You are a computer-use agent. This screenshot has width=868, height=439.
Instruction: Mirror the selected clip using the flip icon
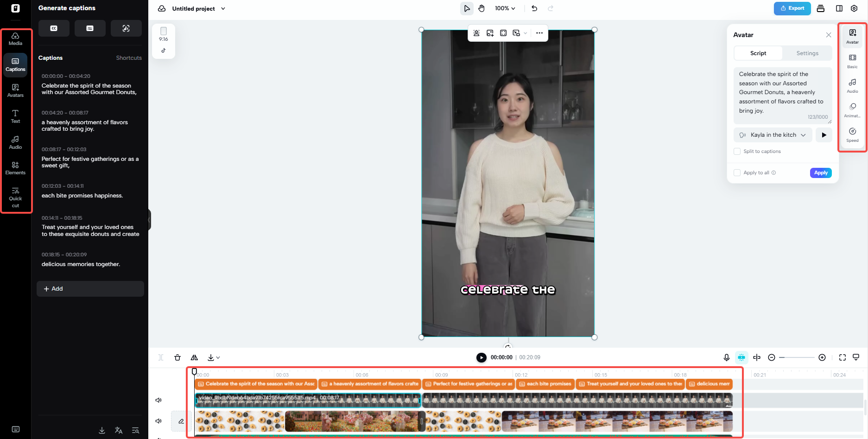click(194, 357)
